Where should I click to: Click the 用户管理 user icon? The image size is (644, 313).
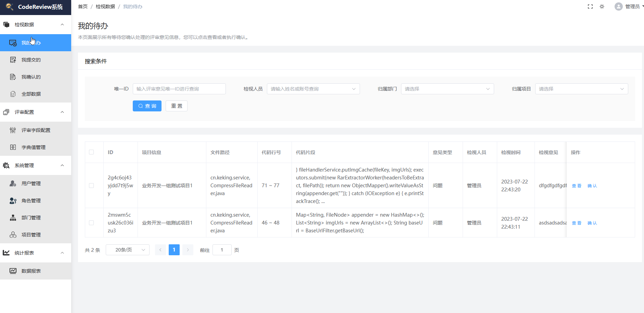[13, 183]
